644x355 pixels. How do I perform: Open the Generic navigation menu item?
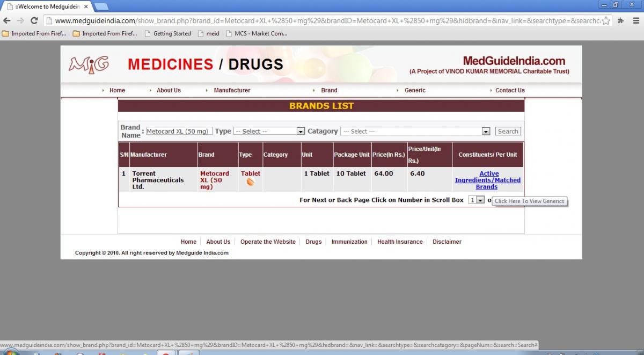415,90
